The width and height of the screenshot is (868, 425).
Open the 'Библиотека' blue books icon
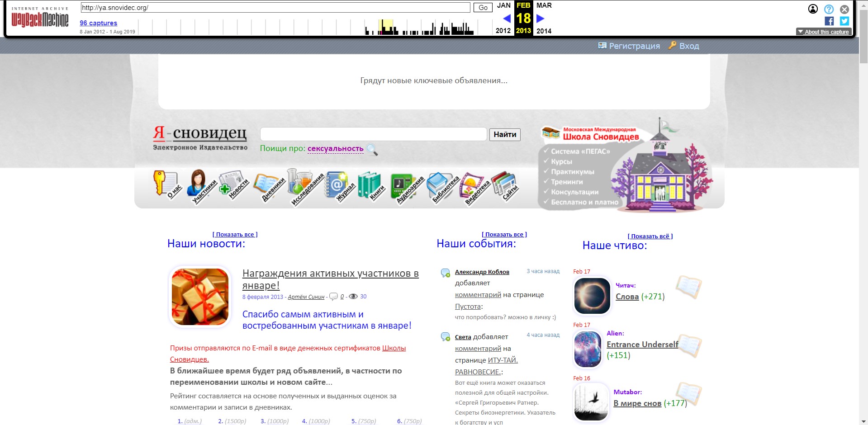click(442, 188)
